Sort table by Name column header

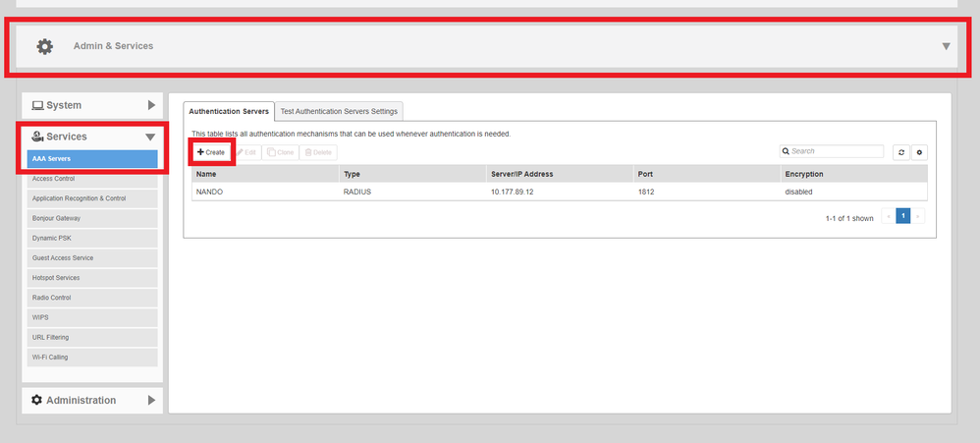coord(207,174)
